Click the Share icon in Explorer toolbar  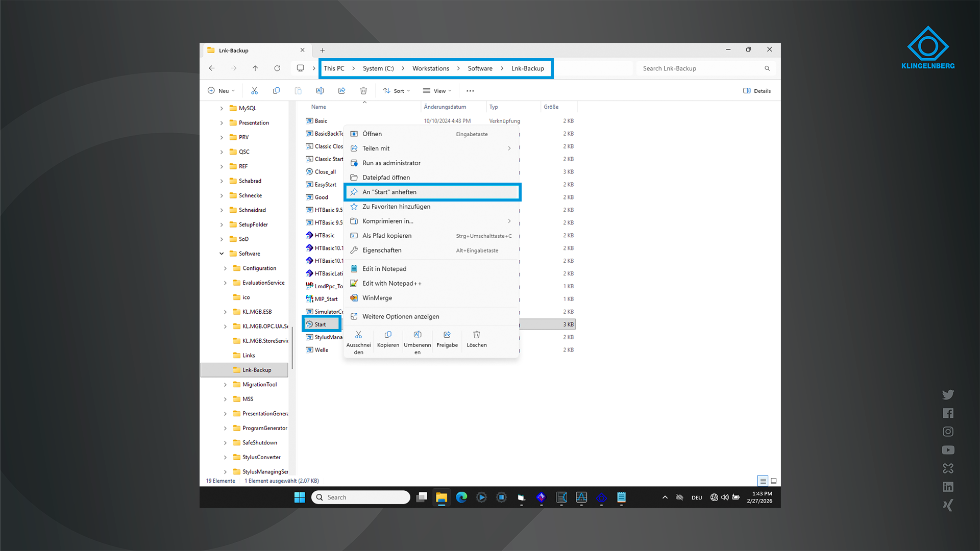(341, 91)
